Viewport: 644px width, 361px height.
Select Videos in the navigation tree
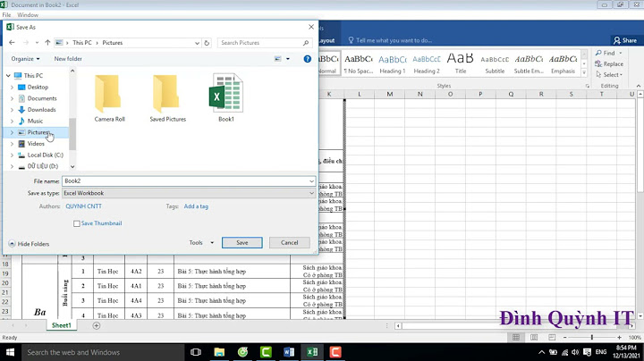[36, 144]
